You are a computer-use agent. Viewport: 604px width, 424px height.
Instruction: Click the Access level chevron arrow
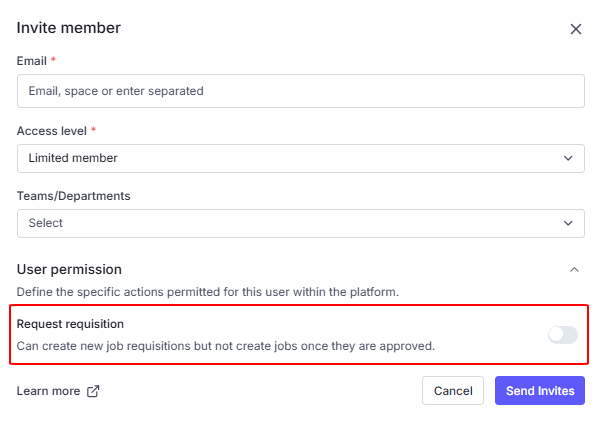click(568, 158)
